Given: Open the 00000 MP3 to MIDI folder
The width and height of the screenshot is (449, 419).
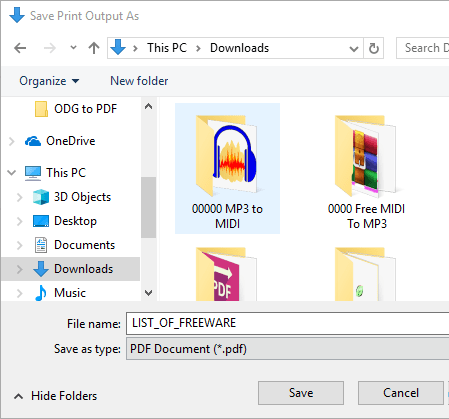Looking at the screenshot, I should (x=227, y=168).
